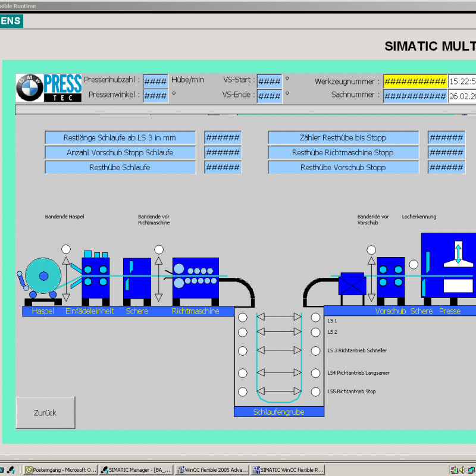This screenshot has width=476, height=476.
Task: Click the Einfädeleinheit machine graphic
Action: click(96, 278)
